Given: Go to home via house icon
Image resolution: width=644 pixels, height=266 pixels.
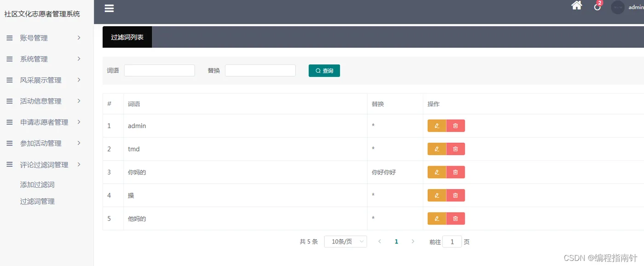Looking at the screenshot, I should click(x=576, y=6).
